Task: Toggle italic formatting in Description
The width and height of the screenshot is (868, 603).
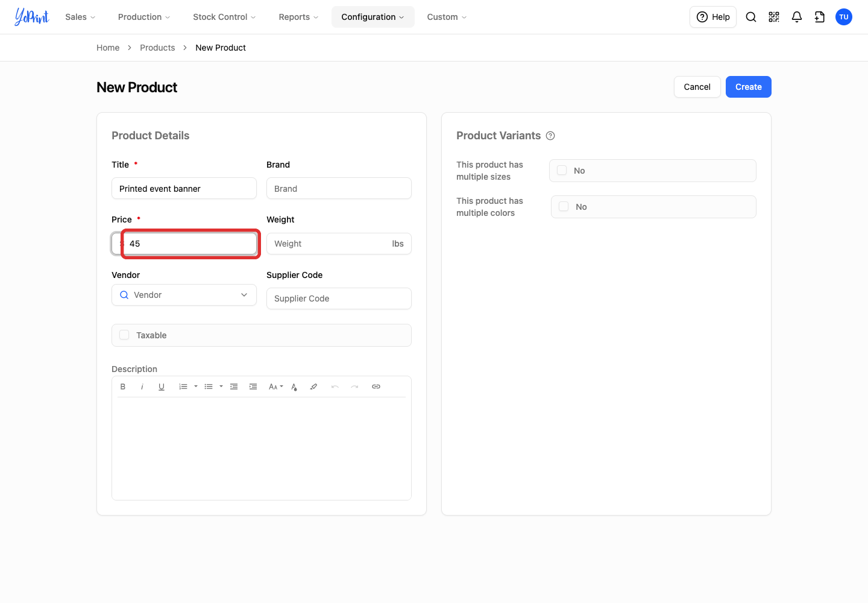Action: [x=142, y=387]
